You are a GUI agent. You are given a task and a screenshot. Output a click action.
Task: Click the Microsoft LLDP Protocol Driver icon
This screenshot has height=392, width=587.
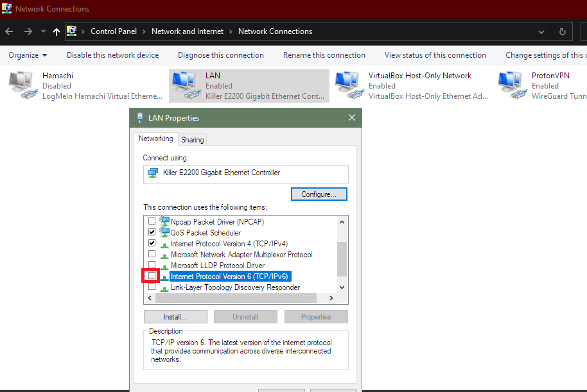164,267
